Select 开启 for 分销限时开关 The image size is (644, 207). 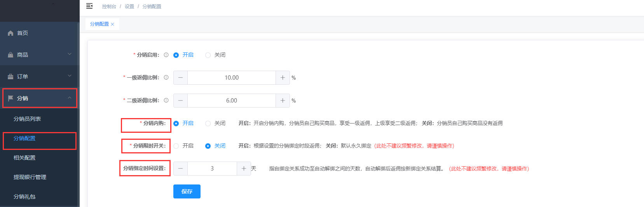[176, 146]
